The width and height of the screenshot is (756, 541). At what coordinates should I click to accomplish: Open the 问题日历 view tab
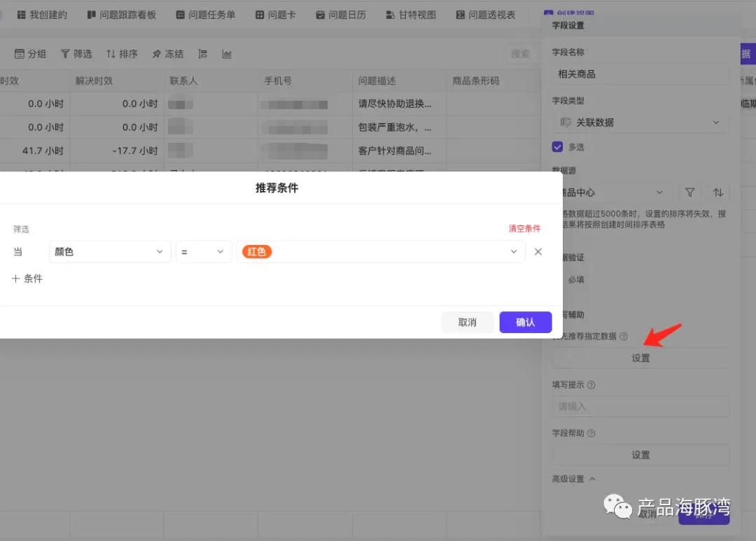pyautogui.click(x=341, y=14)
